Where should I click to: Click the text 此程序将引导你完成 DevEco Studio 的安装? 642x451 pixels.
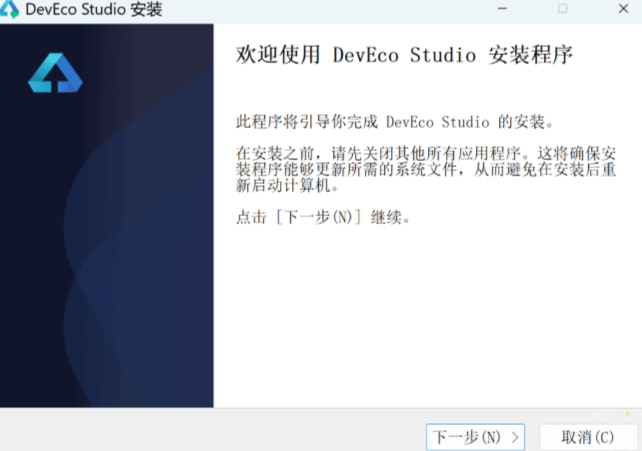[395, 122]
